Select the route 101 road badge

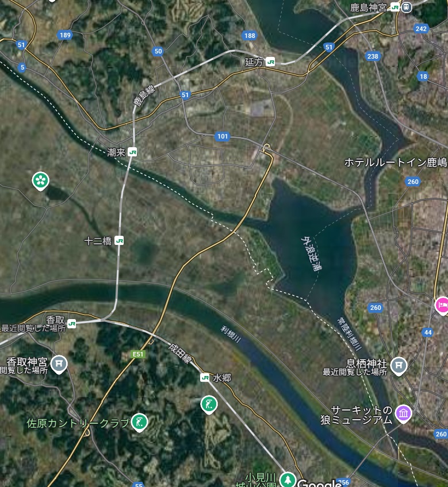coord(223,136)
